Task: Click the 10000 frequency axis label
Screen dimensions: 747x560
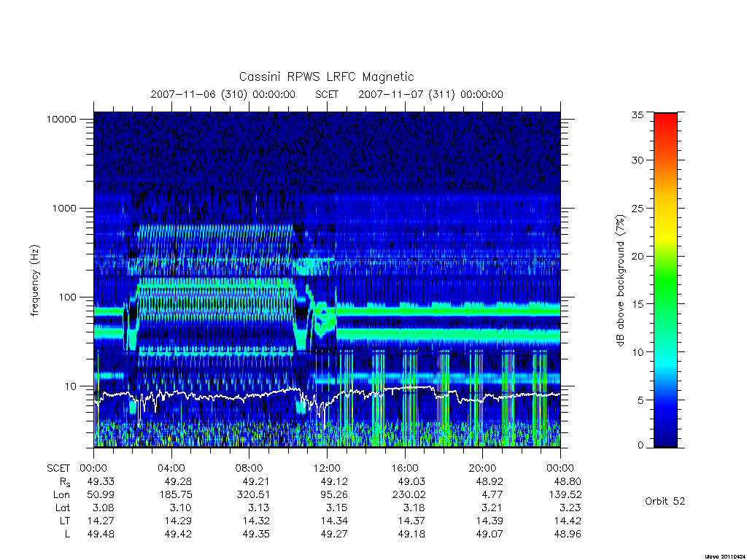Action: [x=61, y=119]
